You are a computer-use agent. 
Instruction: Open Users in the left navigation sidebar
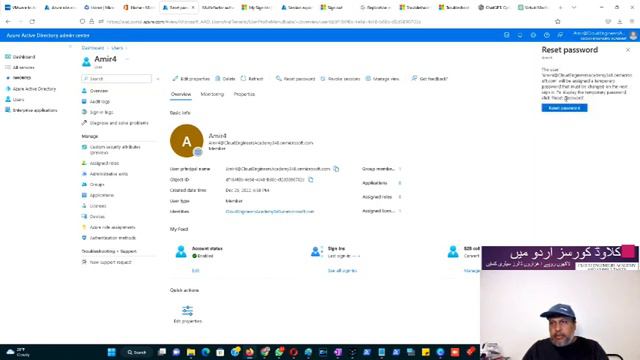click(18, 99)
